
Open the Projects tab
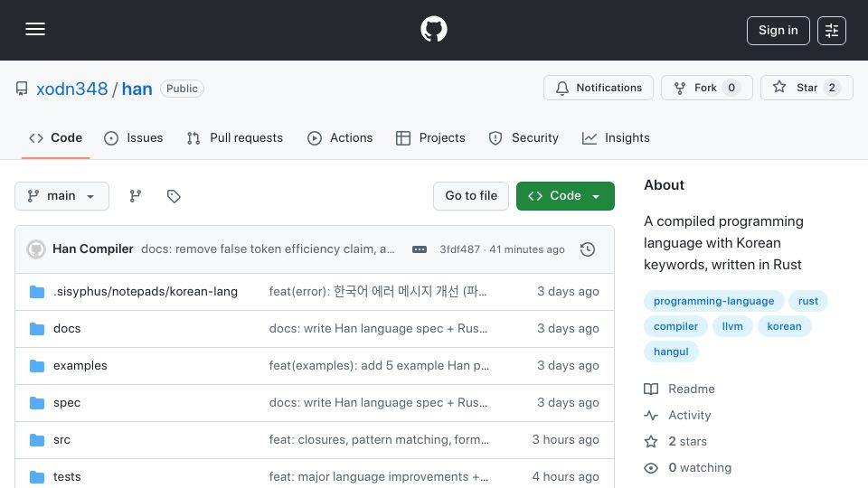click(430, 137)
